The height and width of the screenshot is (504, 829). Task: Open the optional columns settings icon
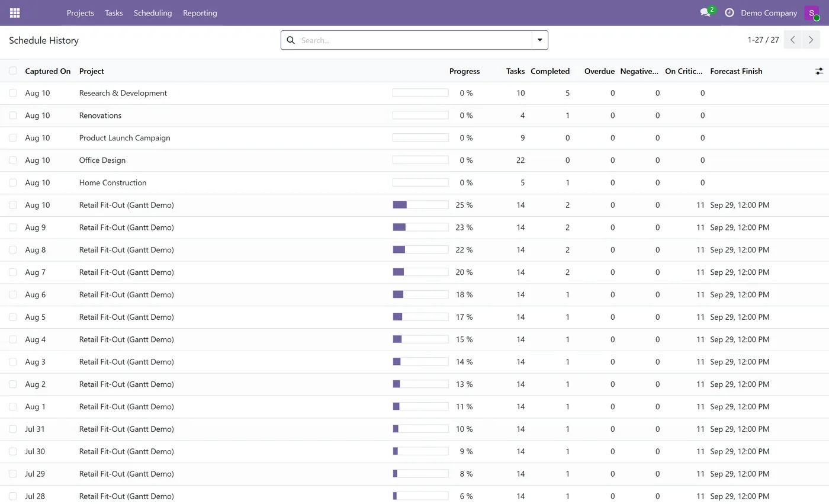(819, 71)
